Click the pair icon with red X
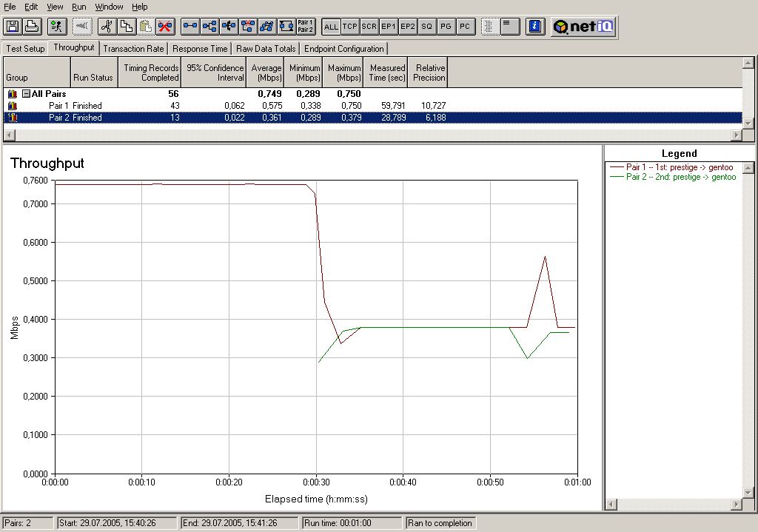 (x=248, y=26)
